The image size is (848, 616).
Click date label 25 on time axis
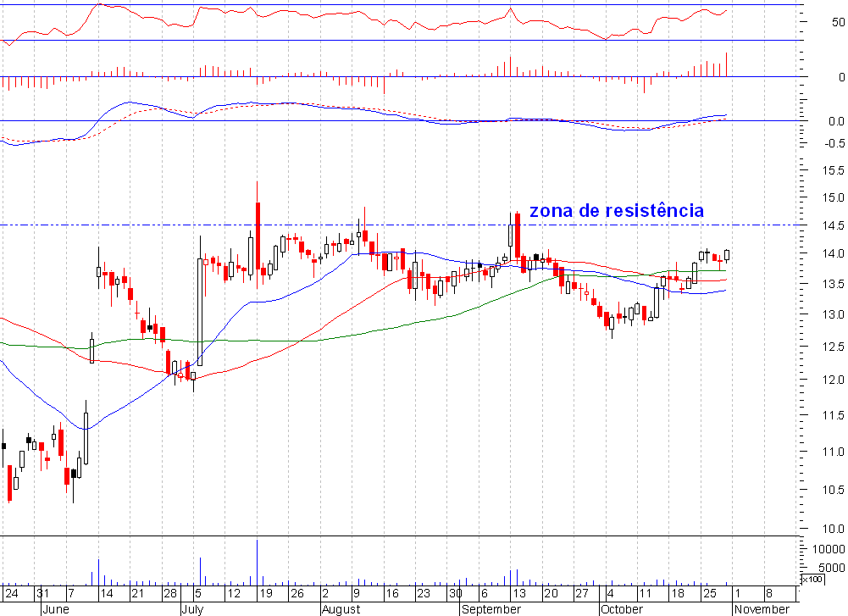710,594
